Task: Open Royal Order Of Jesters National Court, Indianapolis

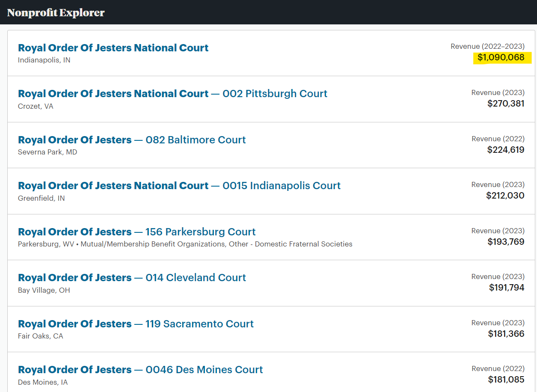Action: coord(113,48)
